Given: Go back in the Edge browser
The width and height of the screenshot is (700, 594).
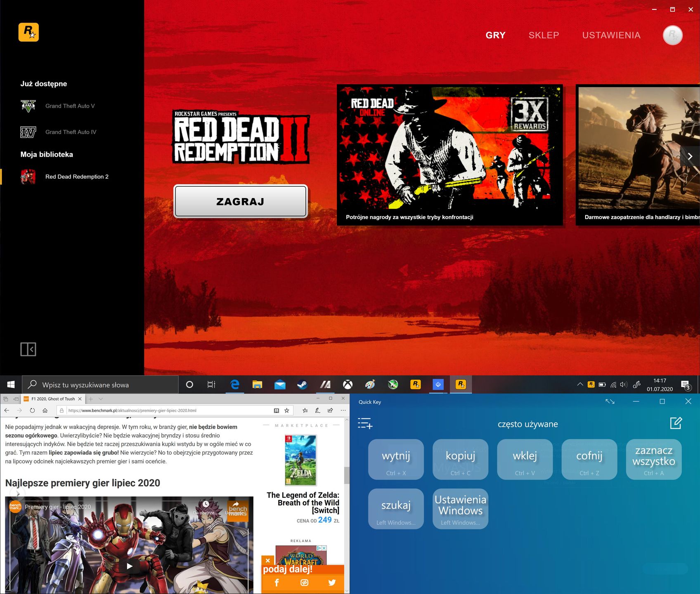Looking at the screenshot, I should click(7, 410).
